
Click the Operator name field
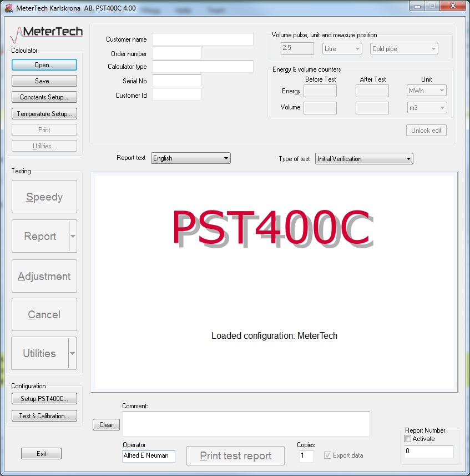click(149, 456)
